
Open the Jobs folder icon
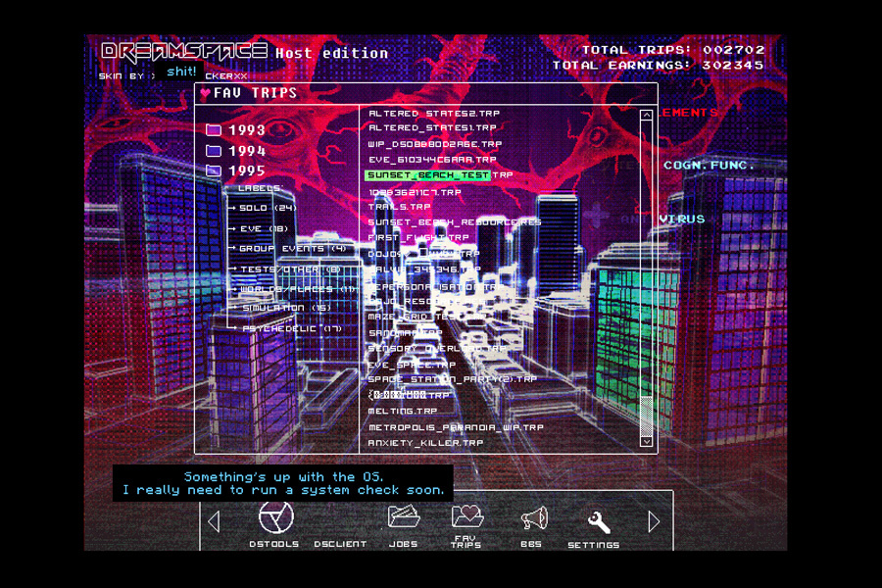click(403, 517)
